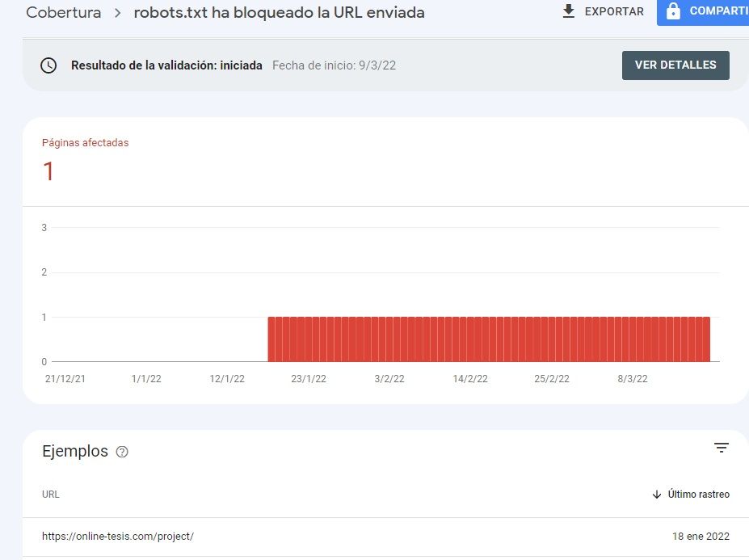Select 'Fecha de inicio: 9/3/22' text
This screenshot has width=749, height=560.
tap(334, 65)
